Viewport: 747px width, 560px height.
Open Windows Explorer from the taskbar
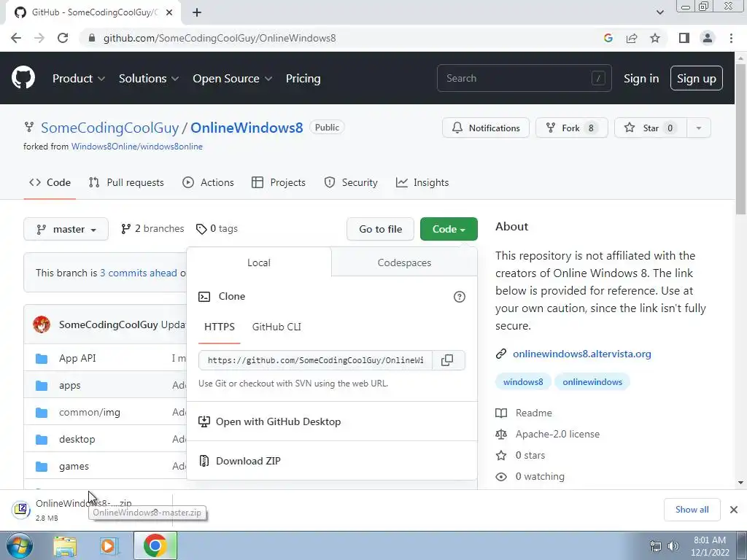(65, 546)
